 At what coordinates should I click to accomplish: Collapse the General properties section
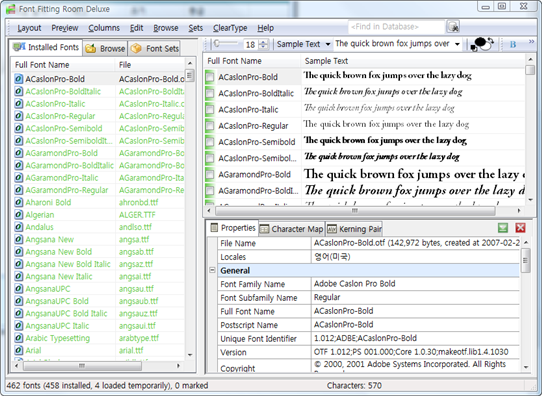point(213,270)
